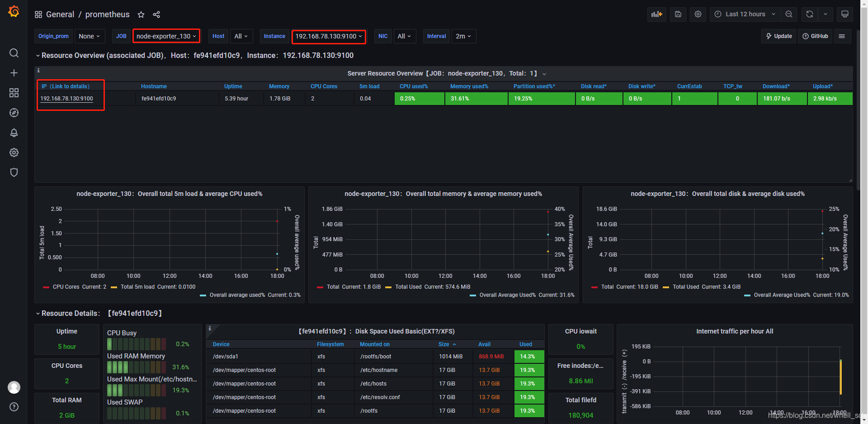Open the NIC All dropdown
Viewport: 868px width, 424px height.
pos(404,36)
